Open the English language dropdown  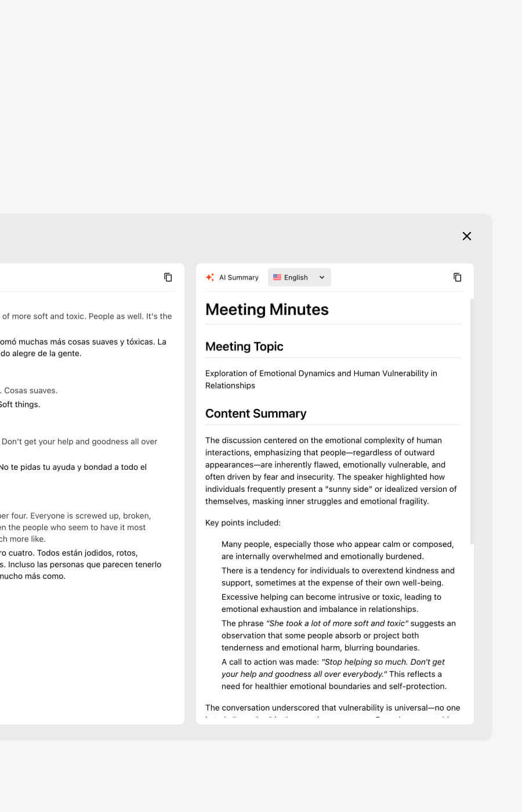pyautogui.click(x=299, y=277)
